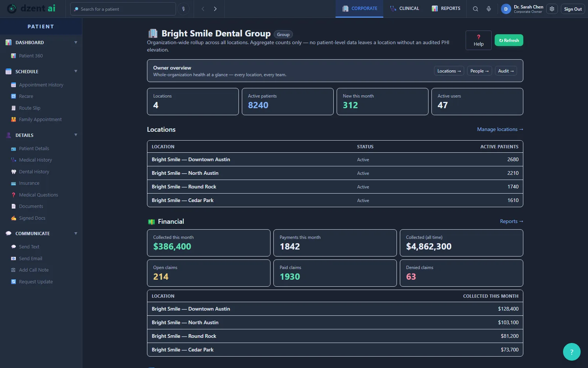The image size is (588, 368).
Task: Click the Collected this month $386,400 card
Action: pyautogui.click(x=209, y=243)
